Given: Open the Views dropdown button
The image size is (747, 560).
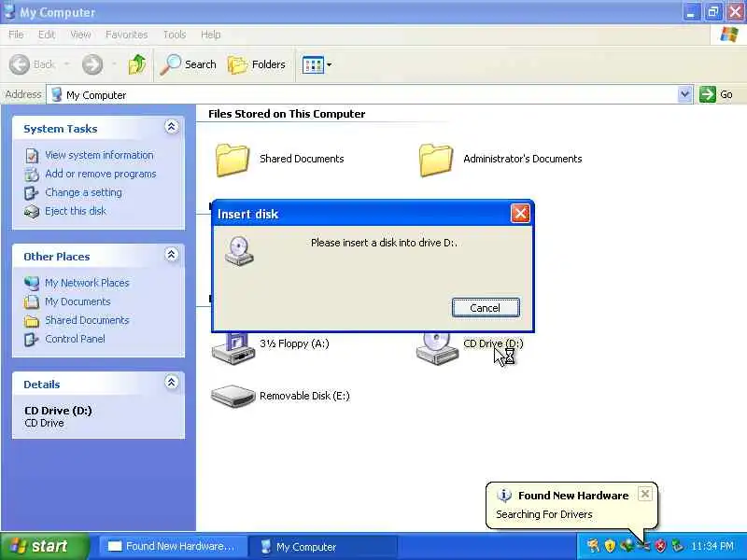Looking at the screenshot, I should coord(317,64).
